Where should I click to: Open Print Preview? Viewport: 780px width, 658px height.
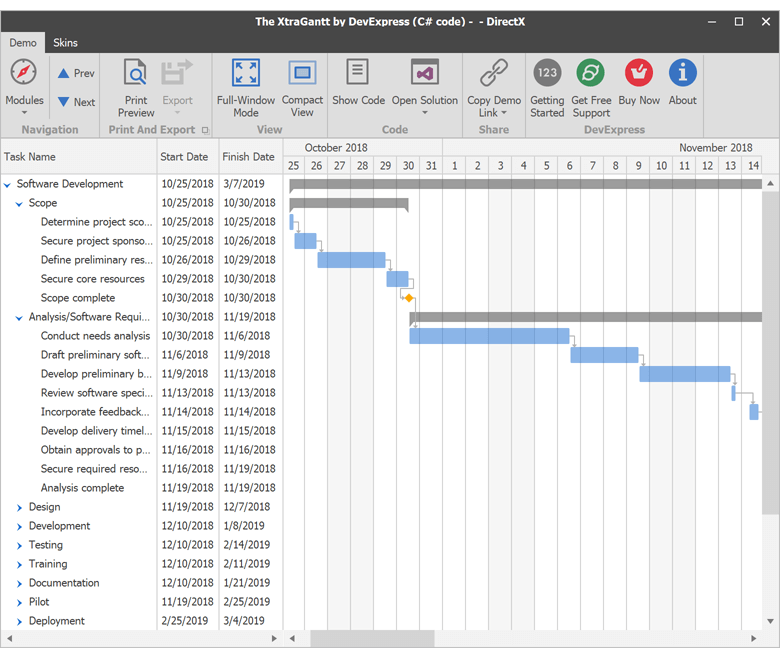pyautogui.click(x=136, y=89)
